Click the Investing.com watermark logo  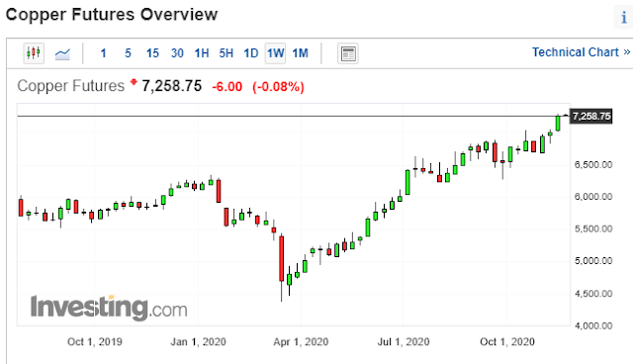109,308
